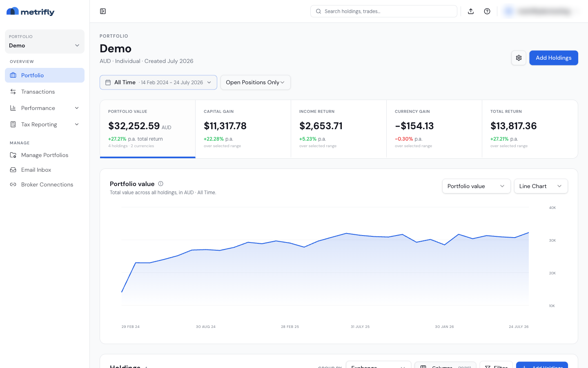
Task: Select Portfolio in the sidebar
Action: tap(45, 75)
